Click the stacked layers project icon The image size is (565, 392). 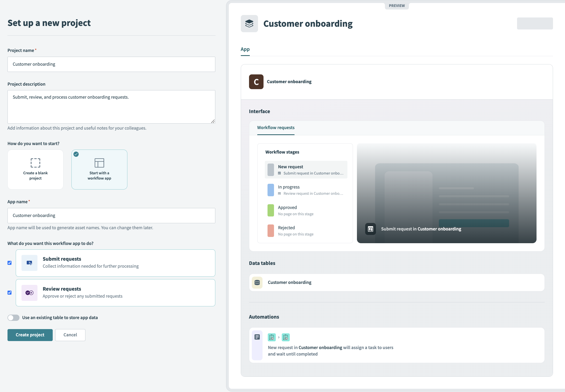(249, 24)
